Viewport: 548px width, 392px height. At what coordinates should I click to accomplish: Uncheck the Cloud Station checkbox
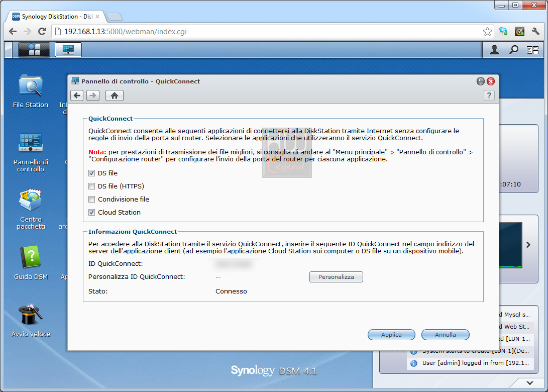91,212
